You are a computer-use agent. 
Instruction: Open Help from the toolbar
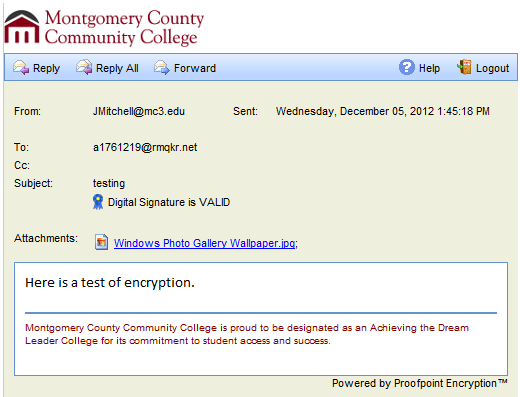click(429, 68)
